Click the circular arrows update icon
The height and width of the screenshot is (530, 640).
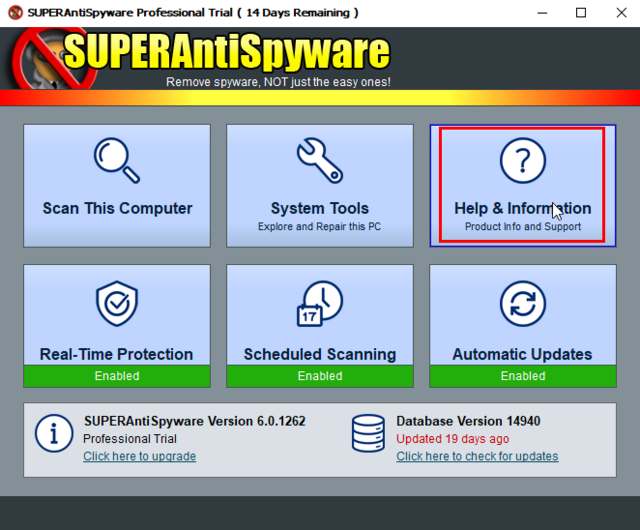tap(523, 303)
